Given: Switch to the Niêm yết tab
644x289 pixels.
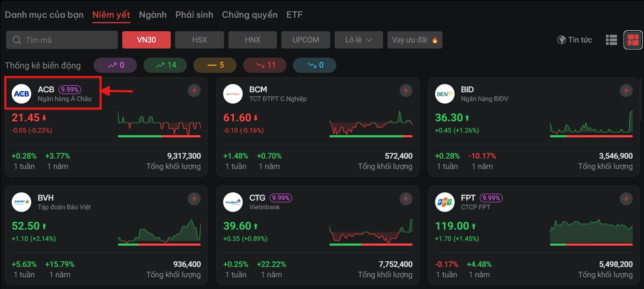Looking at the screenshot, I should pyautogui.click(x=111, y=15).
